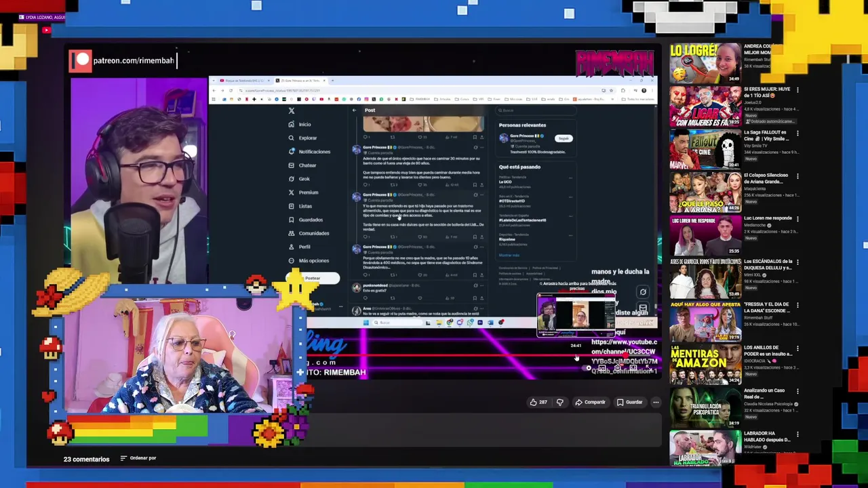Open options for 'El Colapso Silencioso' video
868x488 pixels.
[797, 176]
